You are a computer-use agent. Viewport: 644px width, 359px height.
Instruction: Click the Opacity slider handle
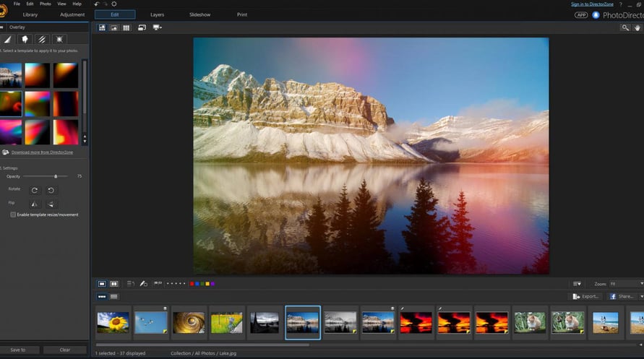(x=56, y=176)
